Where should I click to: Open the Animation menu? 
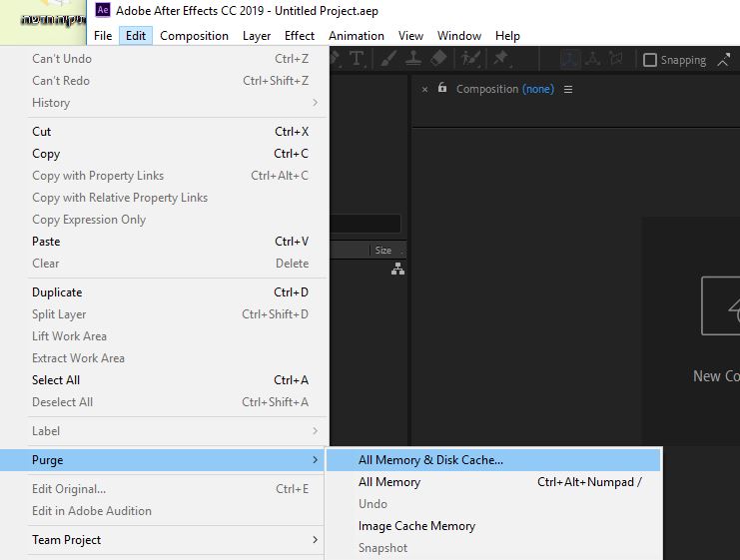pos(357,36)
